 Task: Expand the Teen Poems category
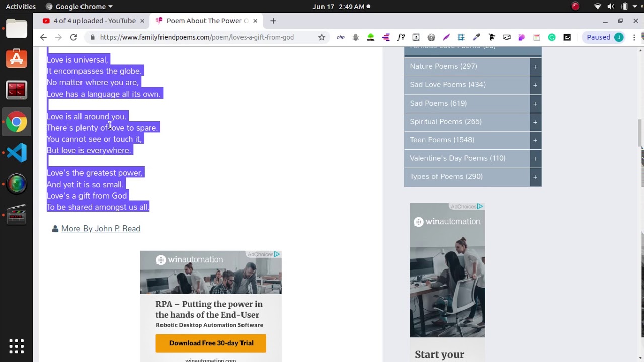tap(535, 140)
